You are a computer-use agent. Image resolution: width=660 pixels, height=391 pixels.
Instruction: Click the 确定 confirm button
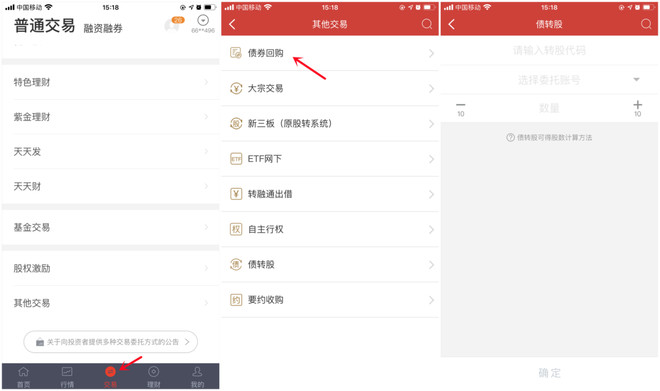point(549,373)
